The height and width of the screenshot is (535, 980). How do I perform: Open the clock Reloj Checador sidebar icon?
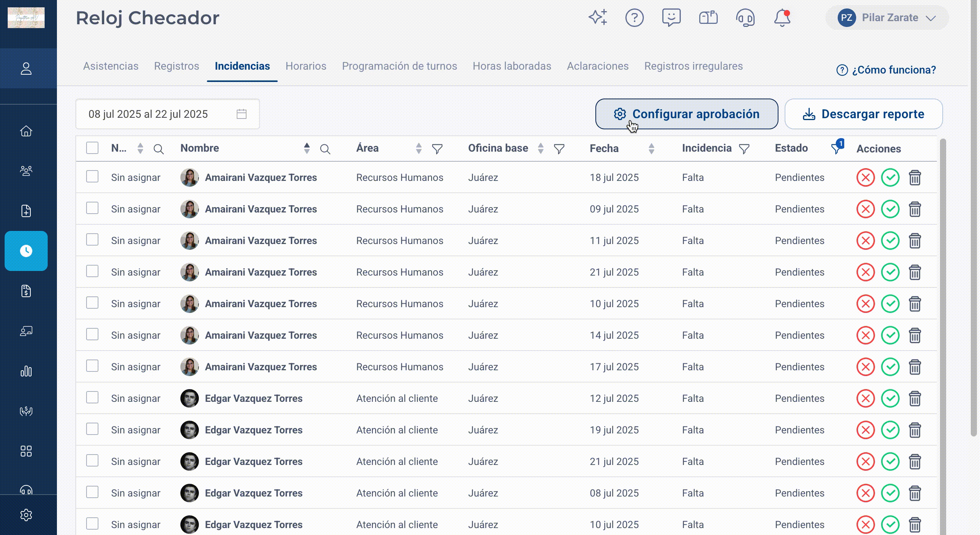(26, 251)
